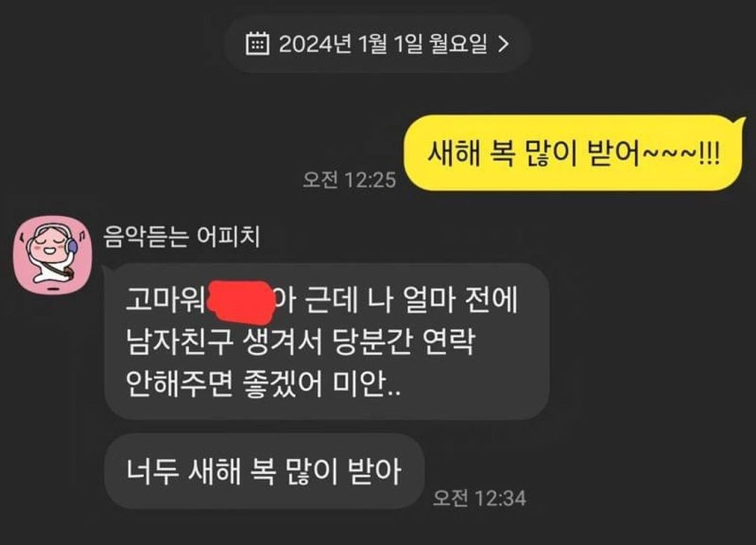Click the 오전 12:34 timestamp
The image size is (756, 545).
[x=479, y=498]
